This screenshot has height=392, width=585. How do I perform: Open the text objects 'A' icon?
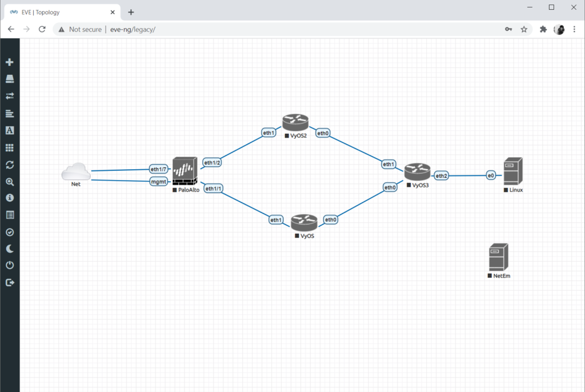pyautogui.click(x=10, y=130)
